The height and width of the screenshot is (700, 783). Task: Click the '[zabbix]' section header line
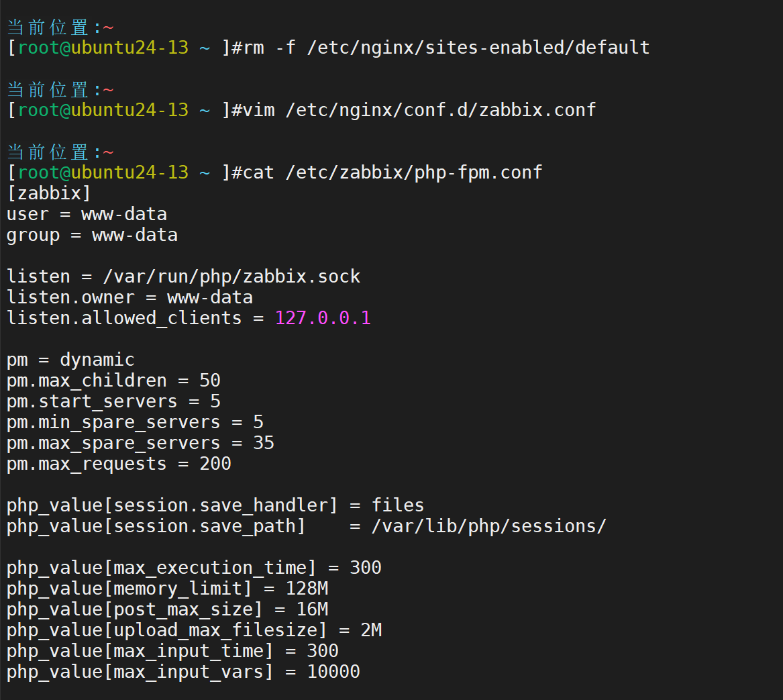click(x=49, y=193)
